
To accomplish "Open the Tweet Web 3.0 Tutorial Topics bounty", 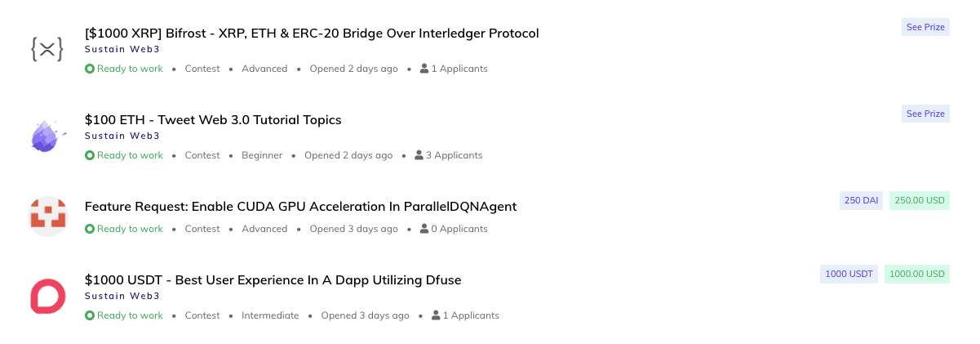I will click(213, 120).
